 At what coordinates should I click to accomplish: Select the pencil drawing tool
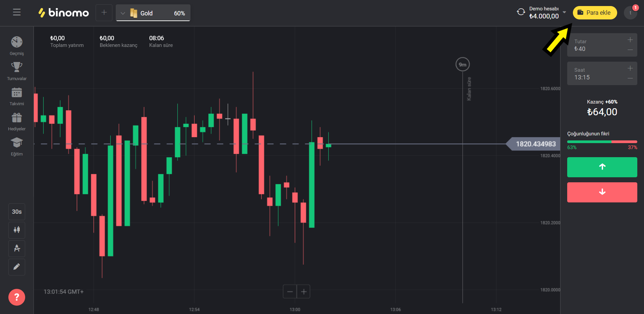coord(17,267)
